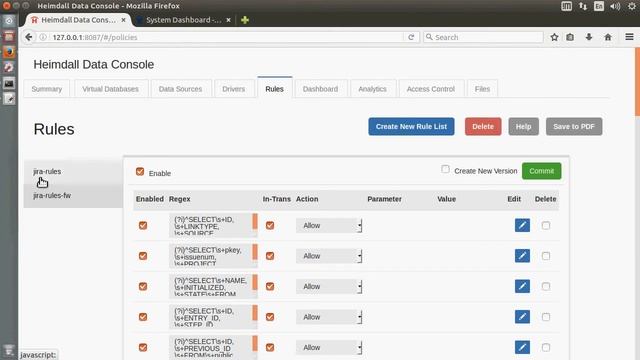Open Action dropdown for SELECT ID PREVIOUS_ID rule
This screenshot has width=640, height=360.
[x=329, y=347]
